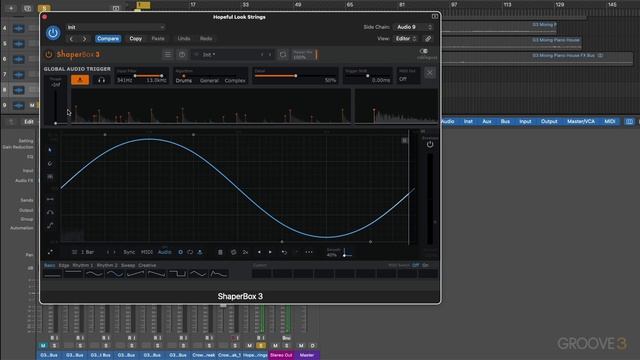Go to next preset with right arrow

[84, 39]
